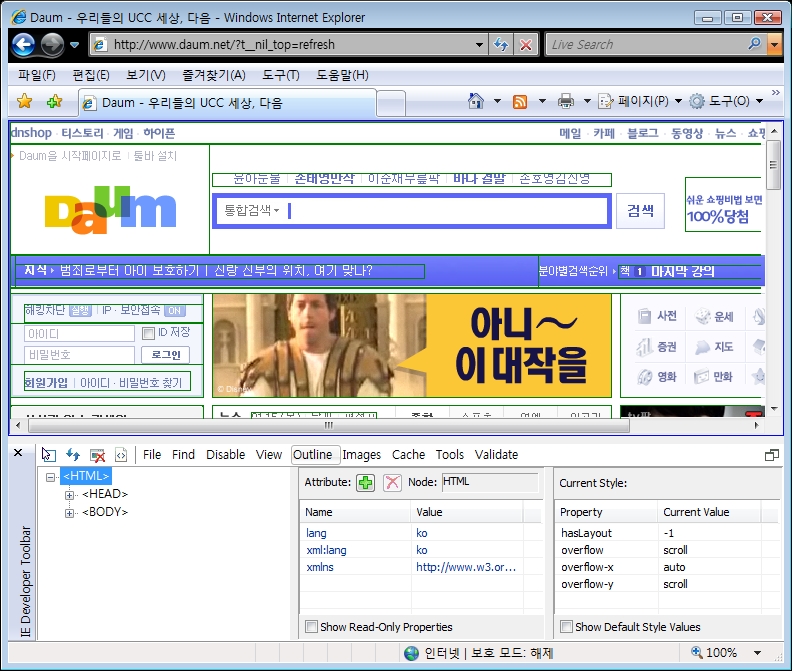Click the page vertical scrollbar thumb
This screenshot has height=672, width=793.
pos(773,165)
